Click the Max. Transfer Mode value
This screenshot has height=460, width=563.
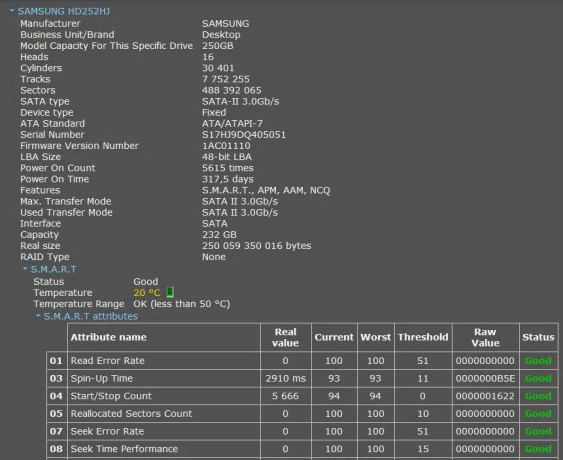coord(240,201)
